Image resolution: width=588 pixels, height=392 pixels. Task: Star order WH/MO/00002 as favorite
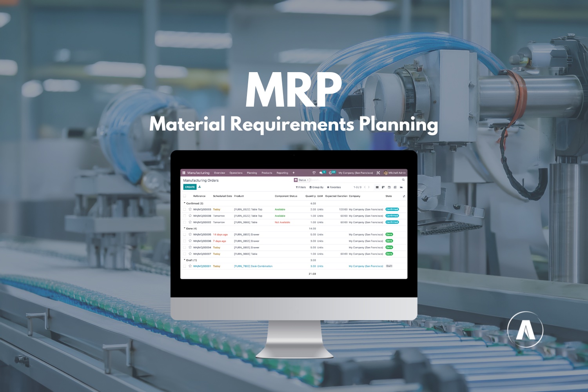pos(190,222)
